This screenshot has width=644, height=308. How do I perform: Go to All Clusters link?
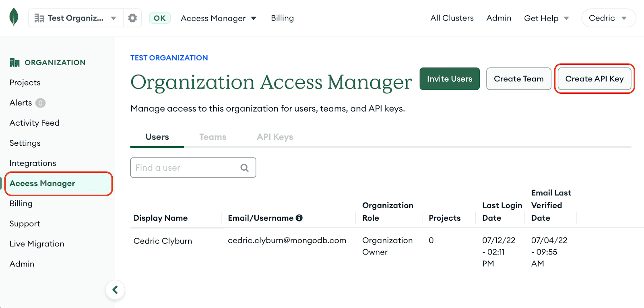[x=452, y=18]
